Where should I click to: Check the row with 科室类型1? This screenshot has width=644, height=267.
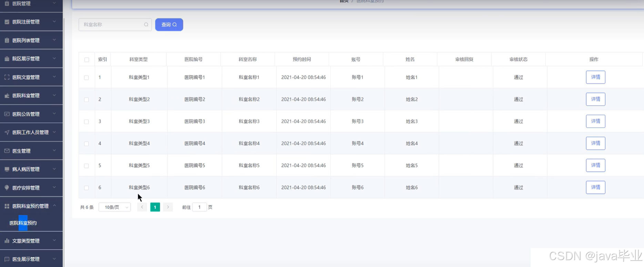pyautogui.click(x=86, y=77)
